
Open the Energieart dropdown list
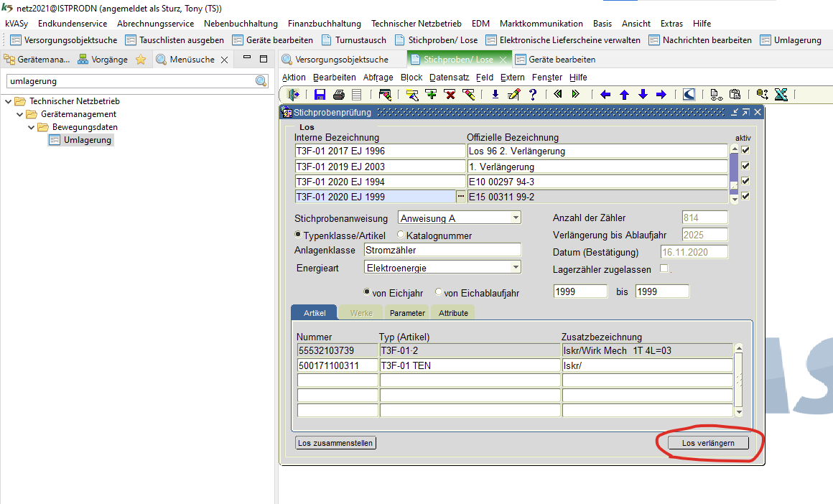(x=516, y=267)
